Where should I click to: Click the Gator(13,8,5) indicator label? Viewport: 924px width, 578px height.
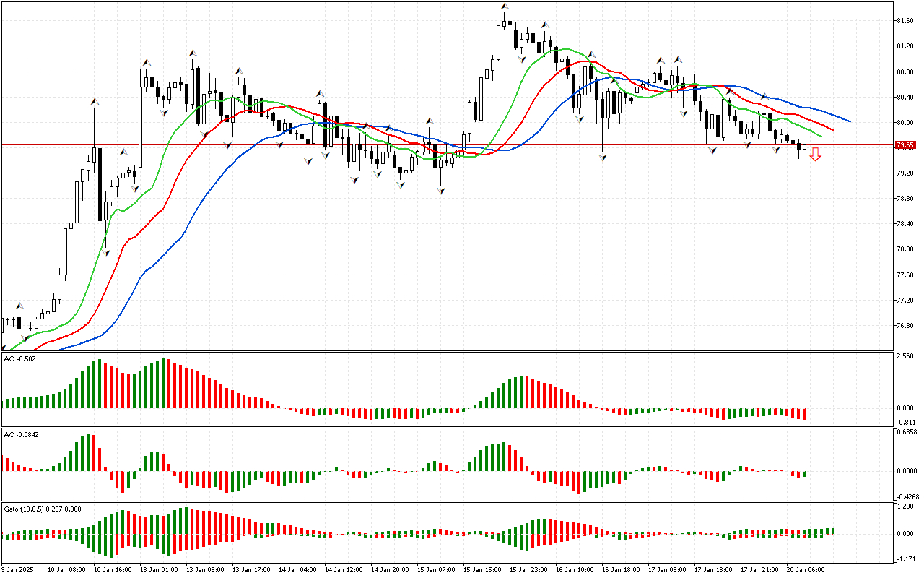(43, 509)
